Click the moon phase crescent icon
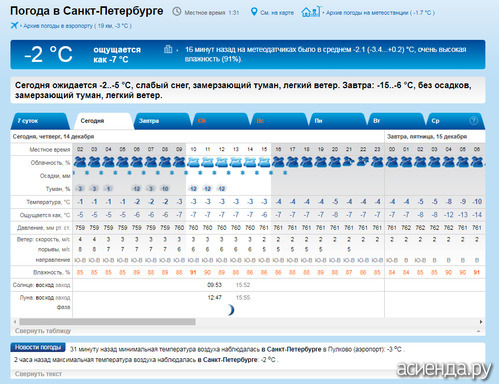 point(231,310)
